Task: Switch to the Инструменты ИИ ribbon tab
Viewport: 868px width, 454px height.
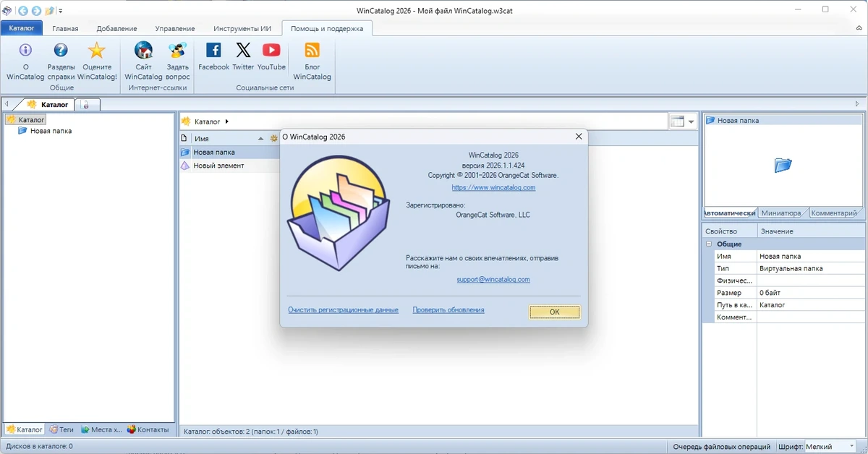Action: point(242,28)
